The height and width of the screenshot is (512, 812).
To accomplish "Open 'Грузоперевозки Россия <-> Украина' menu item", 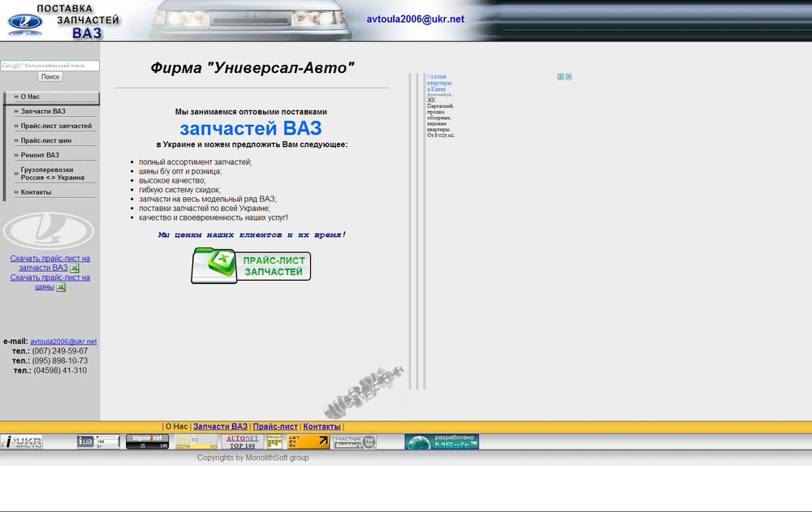I will click(52, 174).
